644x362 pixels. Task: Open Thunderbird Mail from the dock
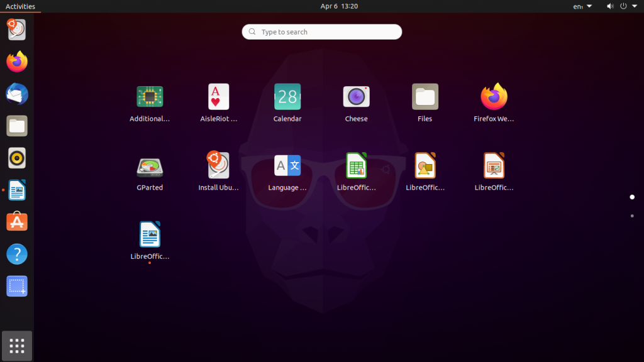(16, 94)
